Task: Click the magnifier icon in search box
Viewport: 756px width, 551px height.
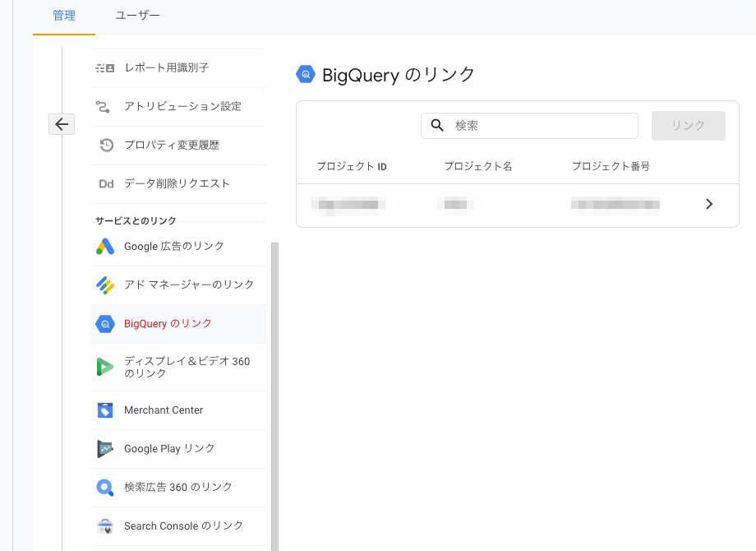Action: point(437,126)
